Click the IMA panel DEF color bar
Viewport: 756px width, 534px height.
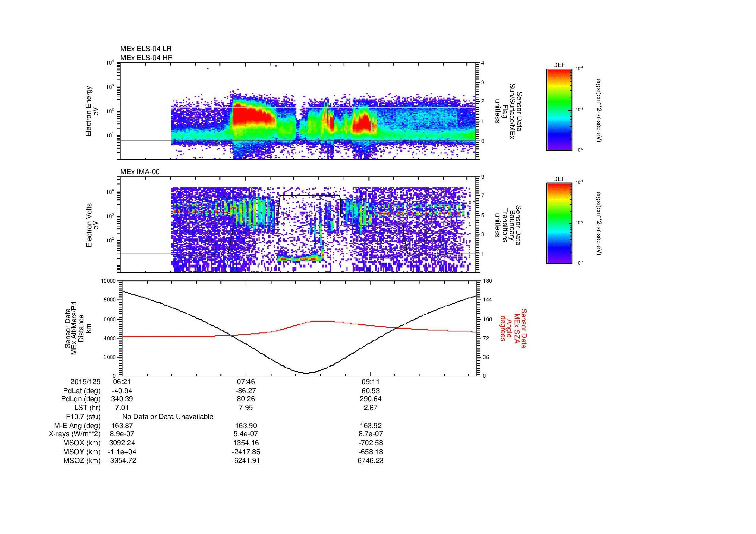point(559,224)
